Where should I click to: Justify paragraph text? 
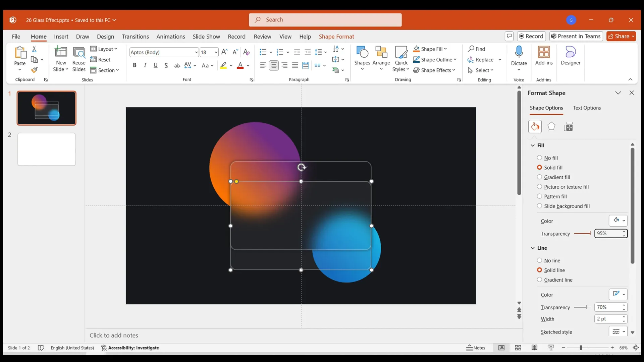(295, 65)
